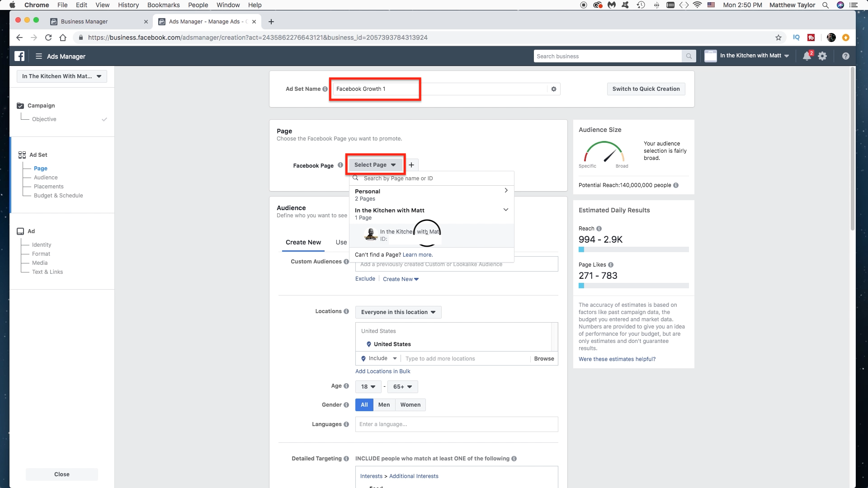Click the Campaign objective checkmark icon

[x=104, y=119]
